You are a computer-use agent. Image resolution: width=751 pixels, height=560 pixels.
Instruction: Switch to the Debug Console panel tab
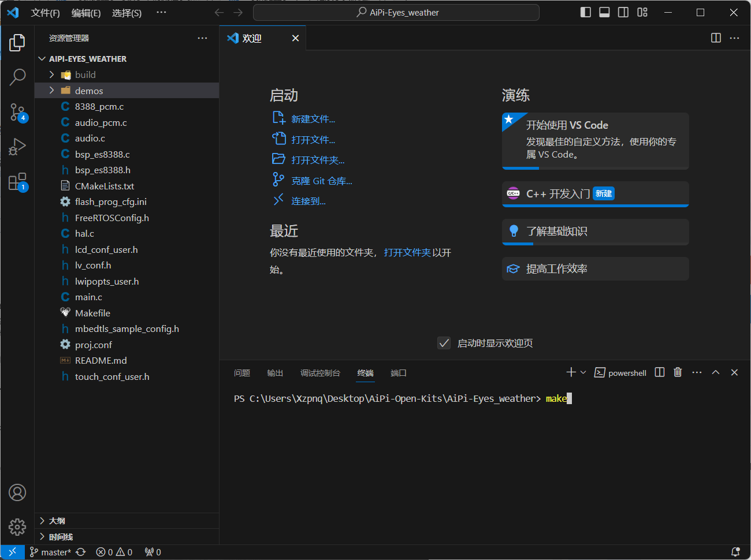320,373
